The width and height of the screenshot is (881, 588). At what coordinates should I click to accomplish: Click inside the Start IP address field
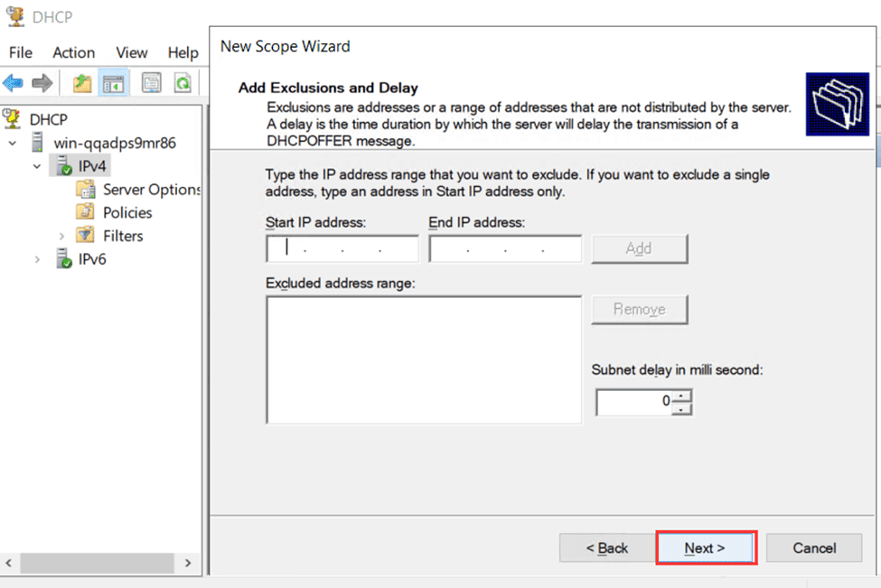(x=342, y=247)
